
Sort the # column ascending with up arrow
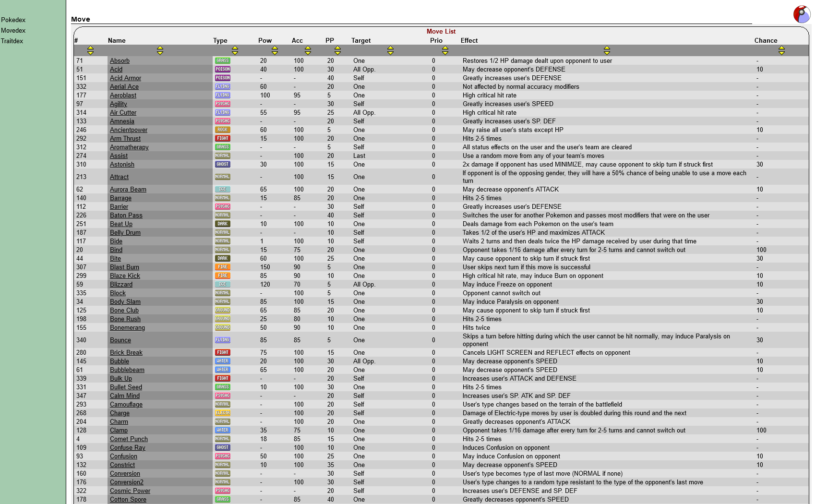[90, 48]
